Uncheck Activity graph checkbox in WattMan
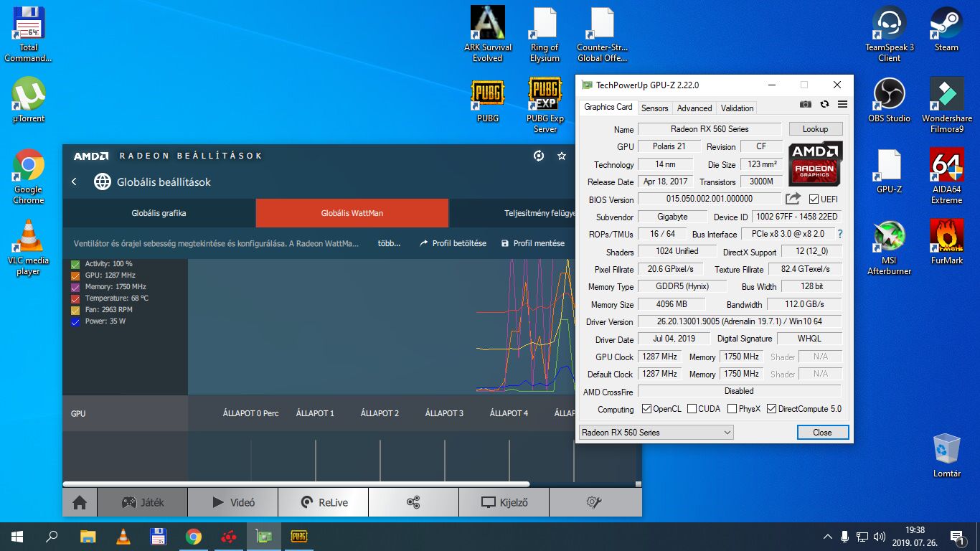Viewport: 980px width, 551px height. 75,264
